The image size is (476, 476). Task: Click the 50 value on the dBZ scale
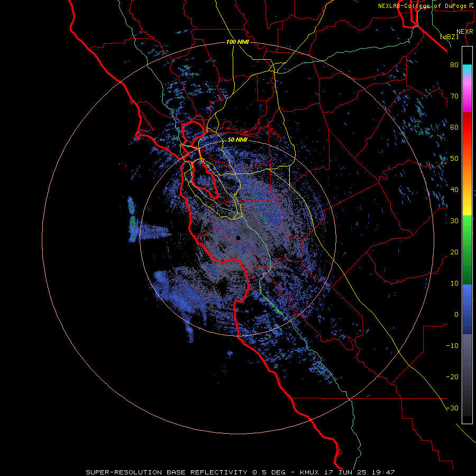tap(454, 159)
